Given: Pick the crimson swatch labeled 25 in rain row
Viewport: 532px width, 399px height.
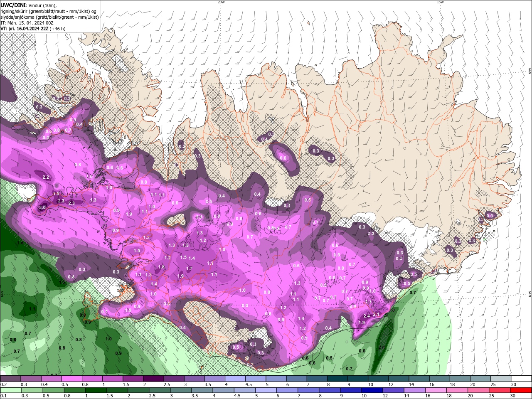Looking at the screenshot, I should tap(500, 390).
